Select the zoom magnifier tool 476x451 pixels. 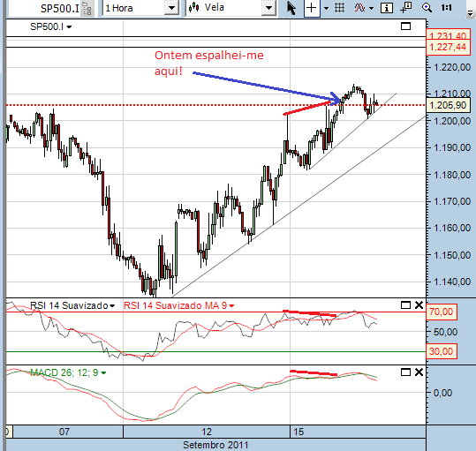pos(427,8)
